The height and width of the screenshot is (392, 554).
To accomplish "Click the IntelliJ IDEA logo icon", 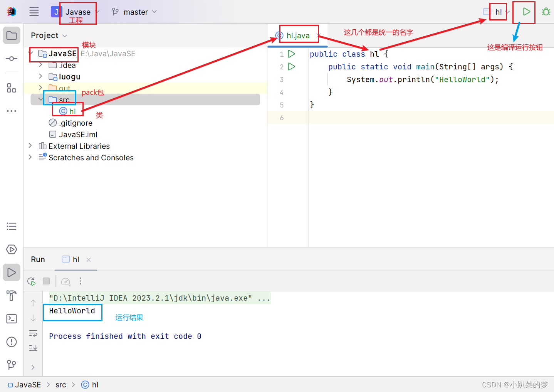I will (x=12, y=12).
